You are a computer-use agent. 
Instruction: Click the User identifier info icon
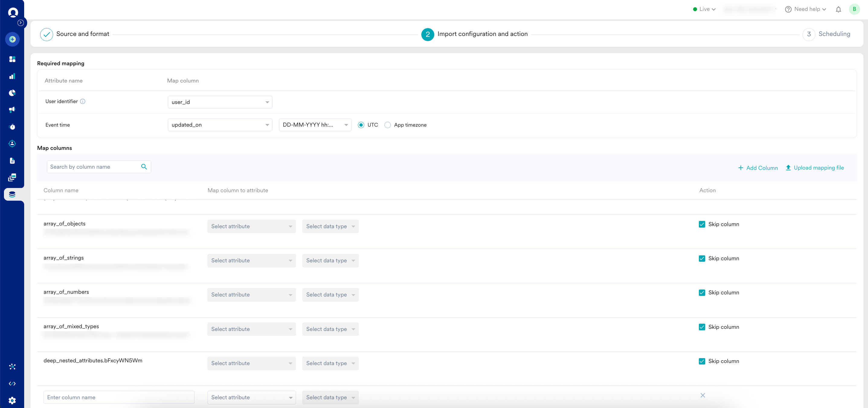[x=82, y=102]
